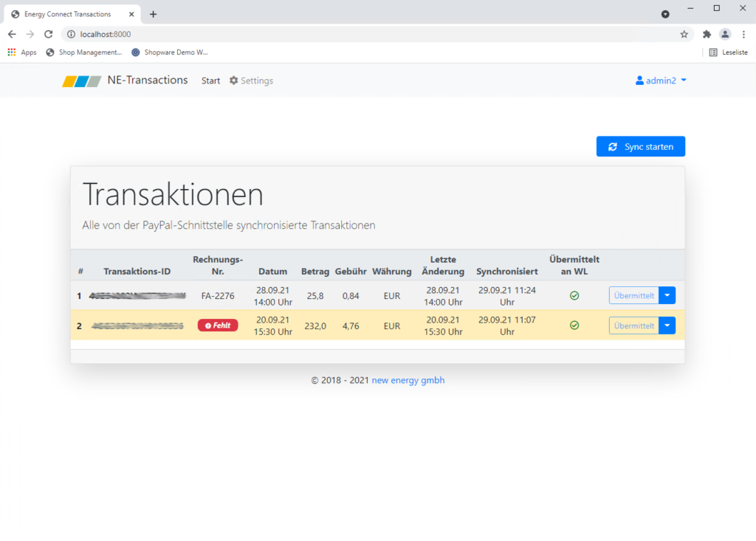The image size is (756, 541).
Task: Click the red Fehlt badge
Action: click(x=218, y=325)
